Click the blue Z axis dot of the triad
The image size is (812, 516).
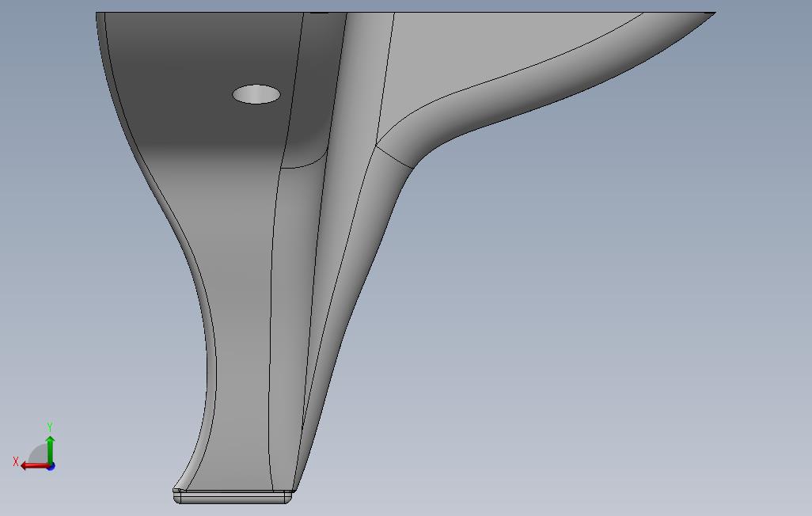51,466
